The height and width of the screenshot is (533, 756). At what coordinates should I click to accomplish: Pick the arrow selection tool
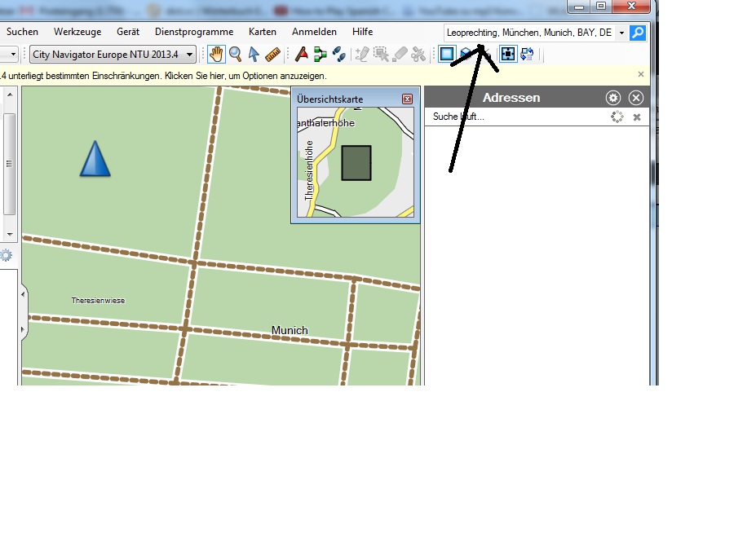[x=254, y=55]
